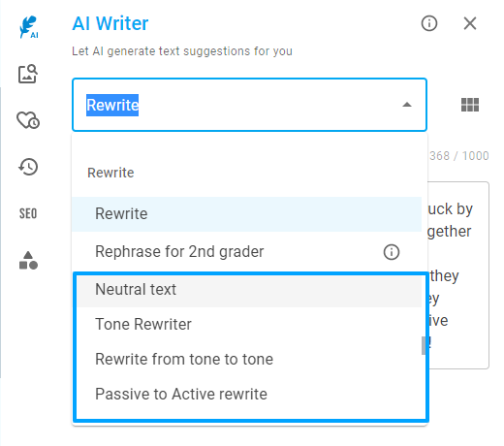Switch to grid view of templates
This screenshot has width=504, height=446.
tap(470, 105)
